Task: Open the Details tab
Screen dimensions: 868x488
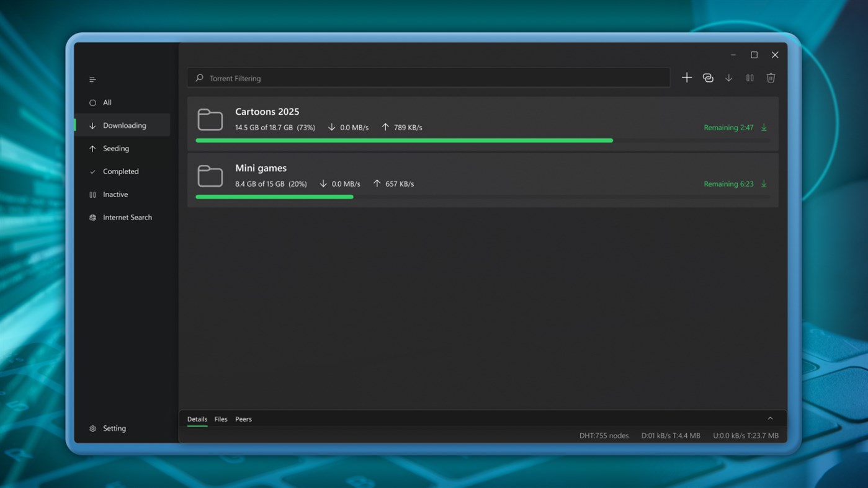Action: pyautogui.click(x=197, y=419)
